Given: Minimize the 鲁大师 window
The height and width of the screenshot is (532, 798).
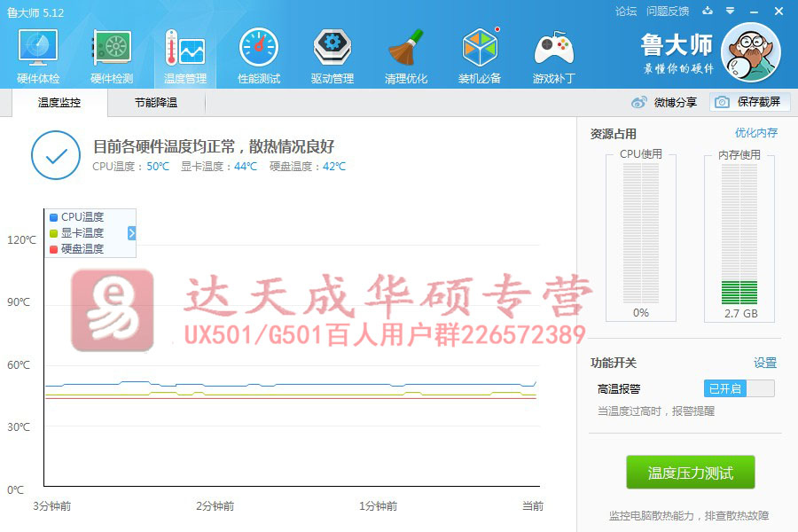Looking at the screenshot, I should tap(755, 12).
